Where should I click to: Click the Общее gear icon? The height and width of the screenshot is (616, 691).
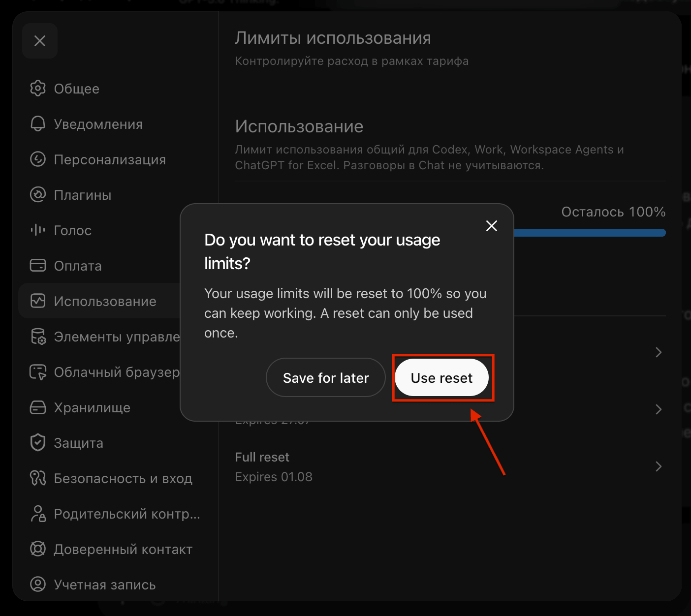[38, 89]
